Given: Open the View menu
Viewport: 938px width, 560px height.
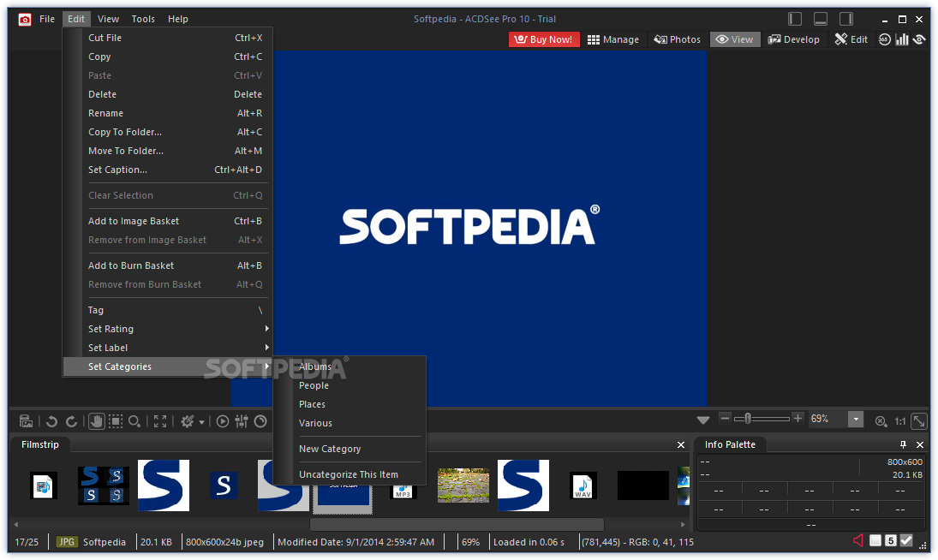Looking at the screenshot, I should point(108,19).
